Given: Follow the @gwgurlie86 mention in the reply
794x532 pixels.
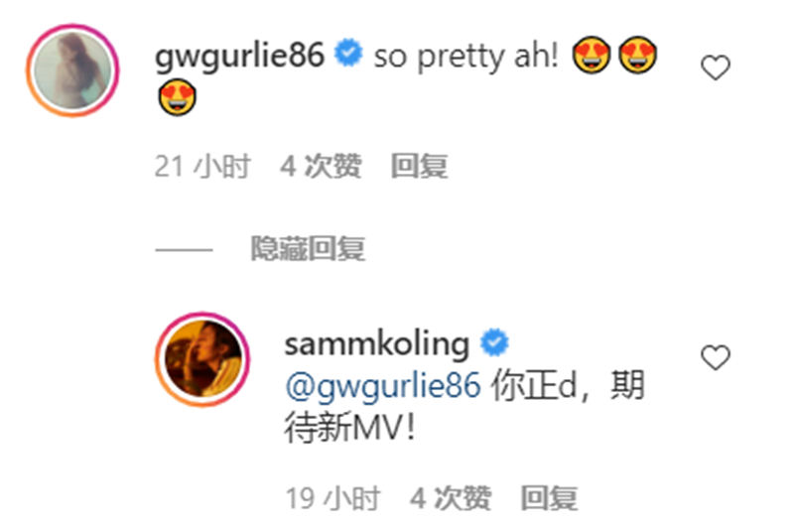Looking at the screenshot, I should pyautogui.click(x=383, y=386).
